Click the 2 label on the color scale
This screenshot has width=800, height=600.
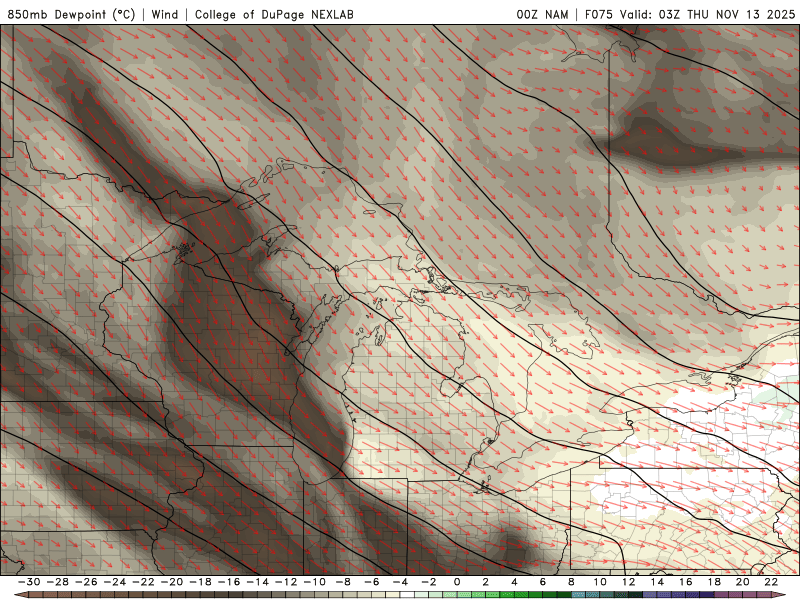click(485, 582)
